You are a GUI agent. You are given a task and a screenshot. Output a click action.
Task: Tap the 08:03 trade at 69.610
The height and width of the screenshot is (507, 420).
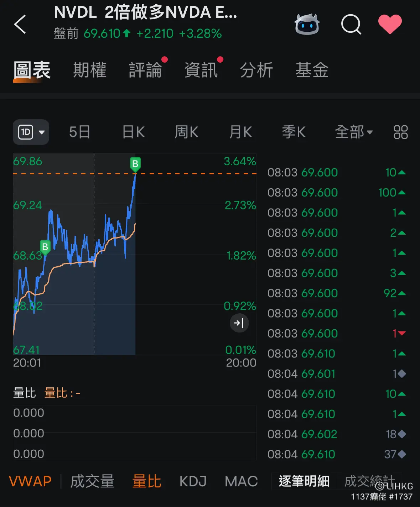337,354
